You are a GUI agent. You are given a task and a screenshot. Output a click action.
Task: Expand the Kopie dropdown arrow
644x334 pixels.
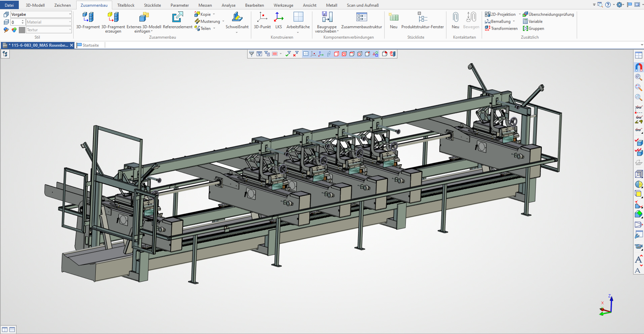pyautogui.click(x=214, y=14)
